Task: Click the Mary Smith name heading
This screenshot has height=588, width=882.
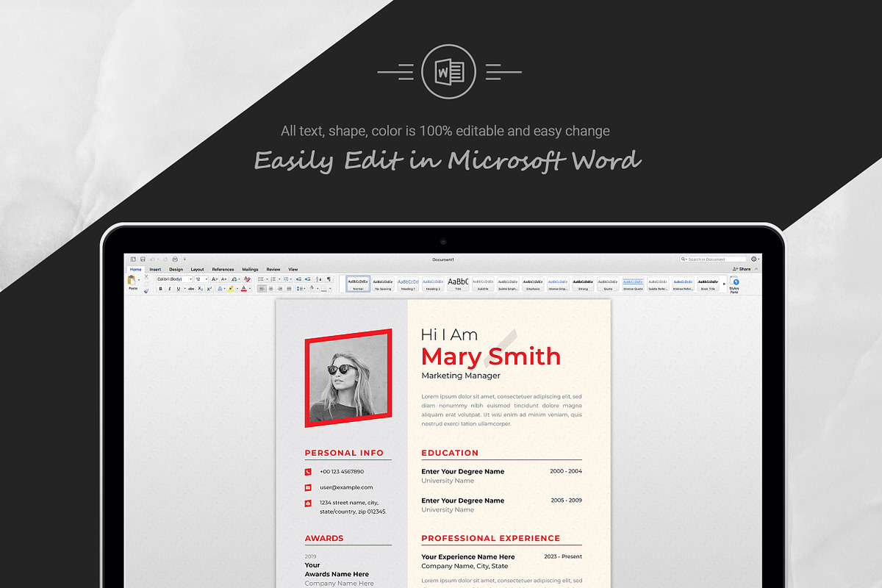Action: pos(491,356)
